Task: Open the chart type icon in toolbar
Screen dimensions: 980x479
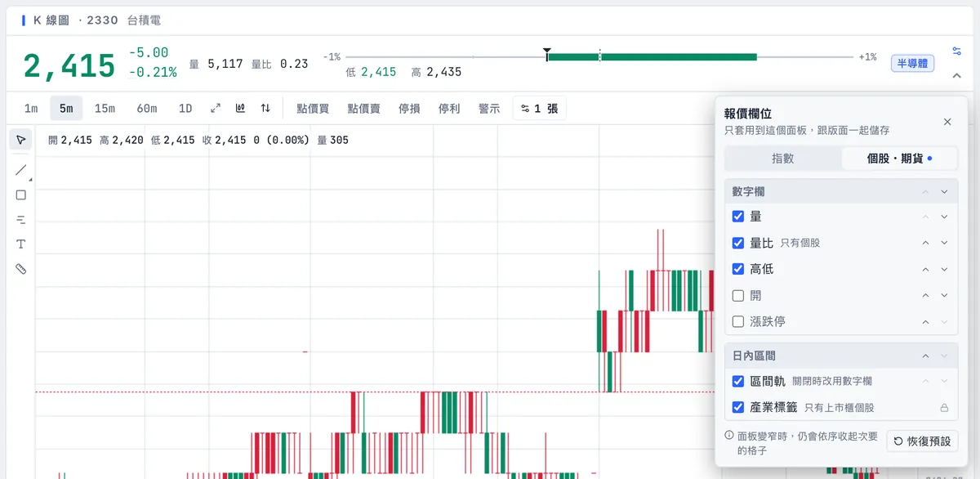Action: point(241,108)
